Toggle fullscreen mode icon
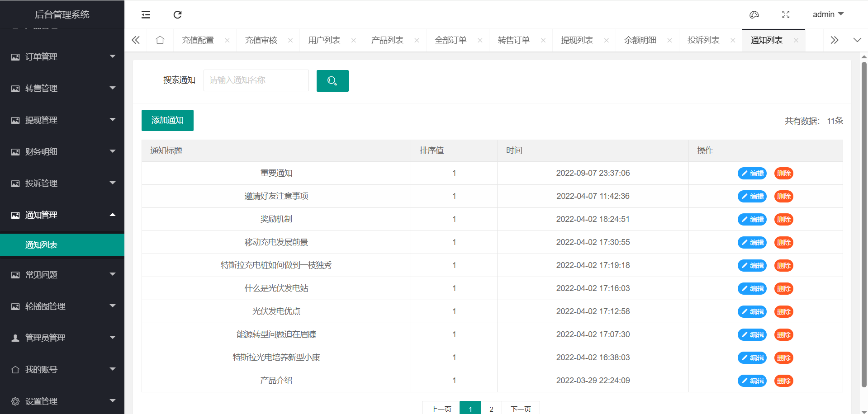Image resolution: width=868 pixels, height=414 pixels. 786,15
